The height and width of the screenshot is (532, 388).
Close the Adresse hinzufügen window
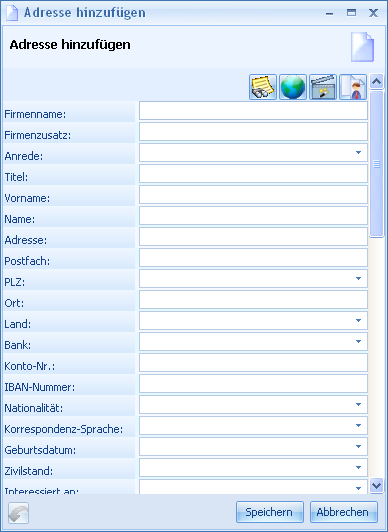[373, 13]
